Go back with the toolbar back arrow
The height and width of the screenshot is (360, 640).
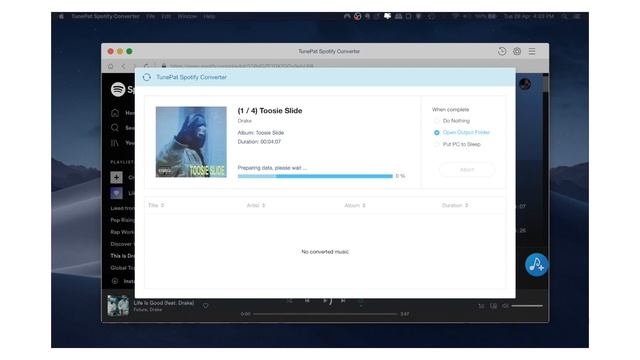pos(123,66)
